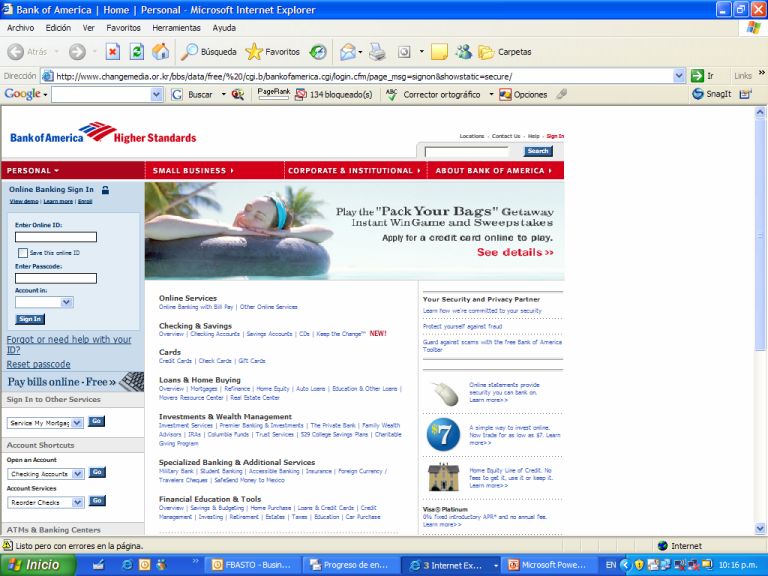The width and height of the screenshot is (768, 576).
Task: Click the Enter Online ID field
Action: tap(56, 237)
